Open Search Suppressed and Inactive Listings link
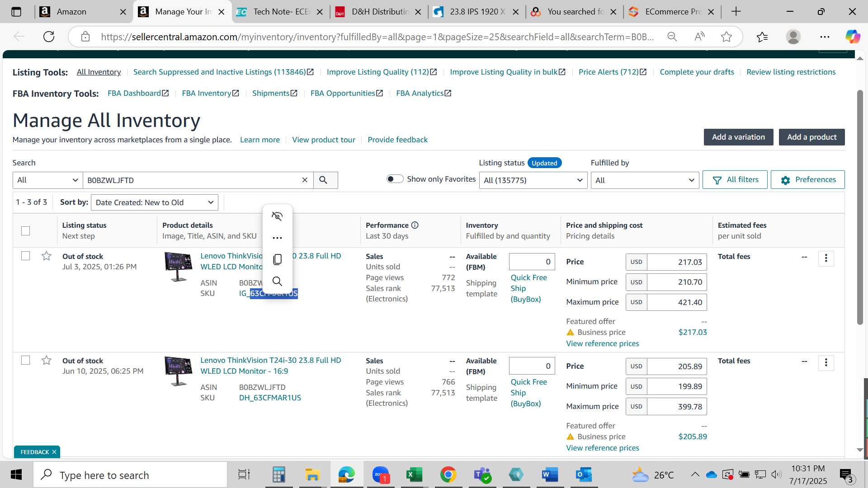This screenshot has height=488, width=868. pyautogui.click(x=223, y=72)
